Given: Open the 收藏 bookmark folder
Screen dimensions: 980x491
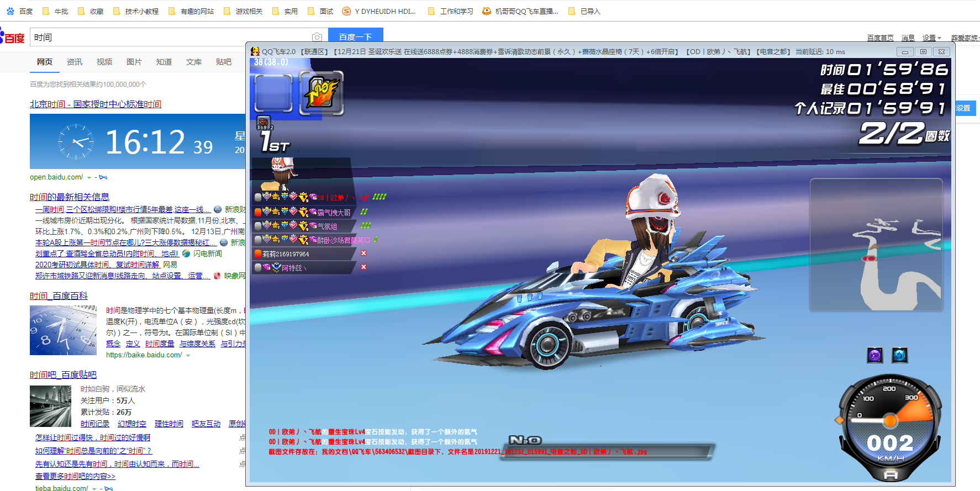Looking at the screenshot, I should (91, 11).
